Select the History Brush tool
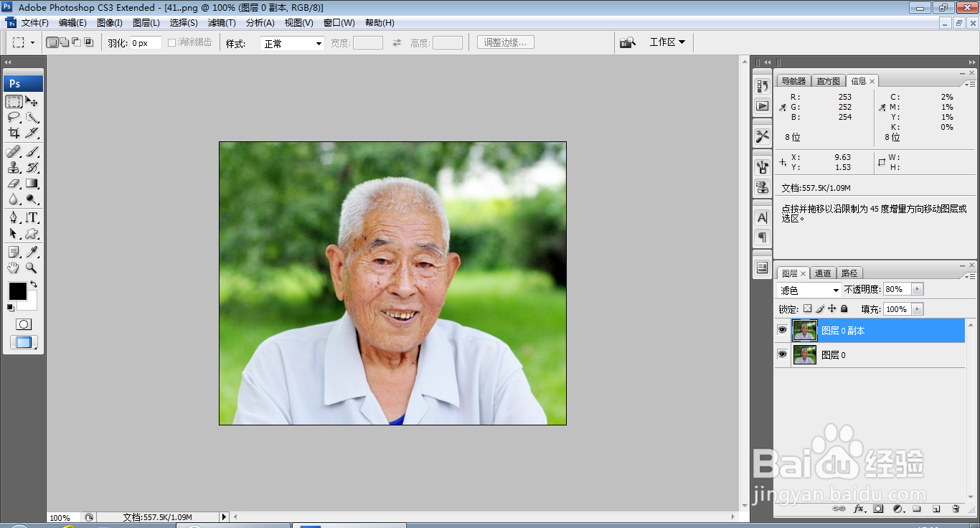The height and width of the screenshot is (528, 980). [x=32, y=168]
